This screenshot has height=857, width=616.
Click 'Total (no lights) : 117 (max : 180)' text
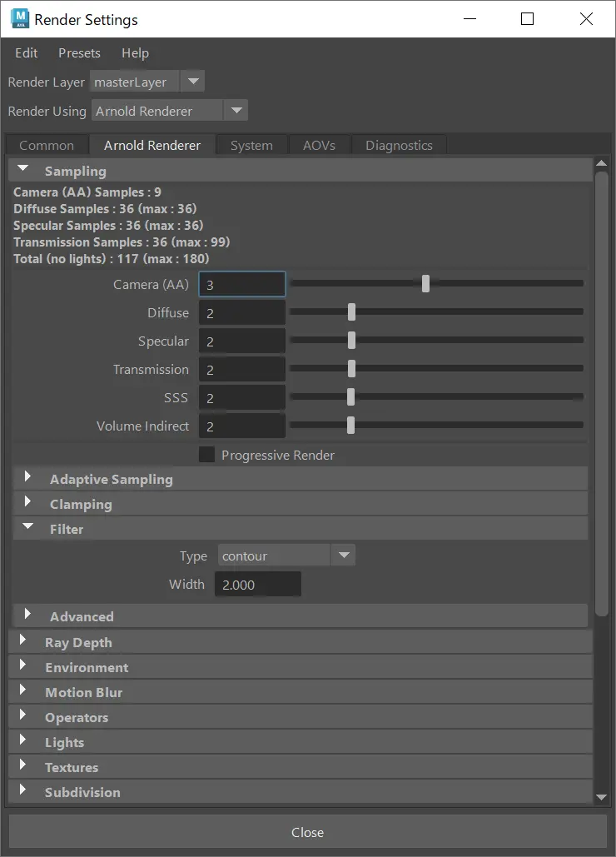pyautogui.click(x=112, y=258)
